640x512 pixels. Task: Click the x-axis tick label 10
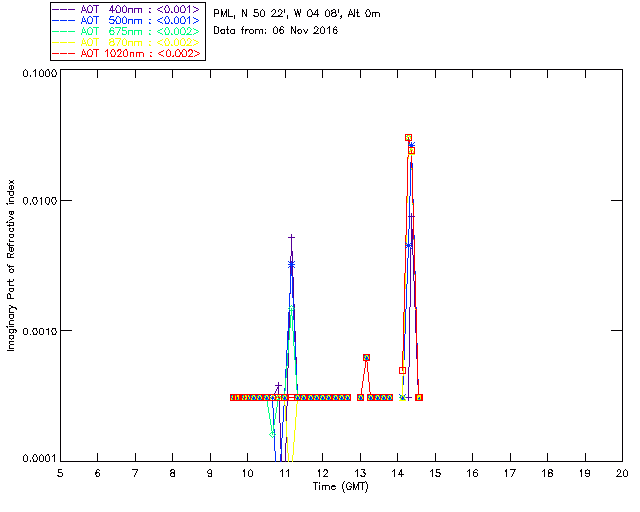[247, 473]
